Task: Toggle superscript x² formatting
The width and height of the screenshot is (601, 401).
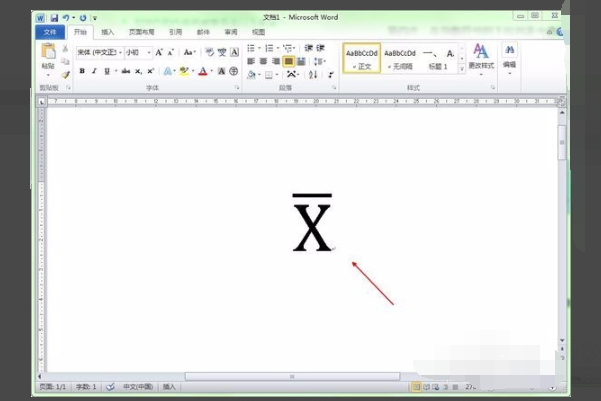Action: (x=151, y=71)
